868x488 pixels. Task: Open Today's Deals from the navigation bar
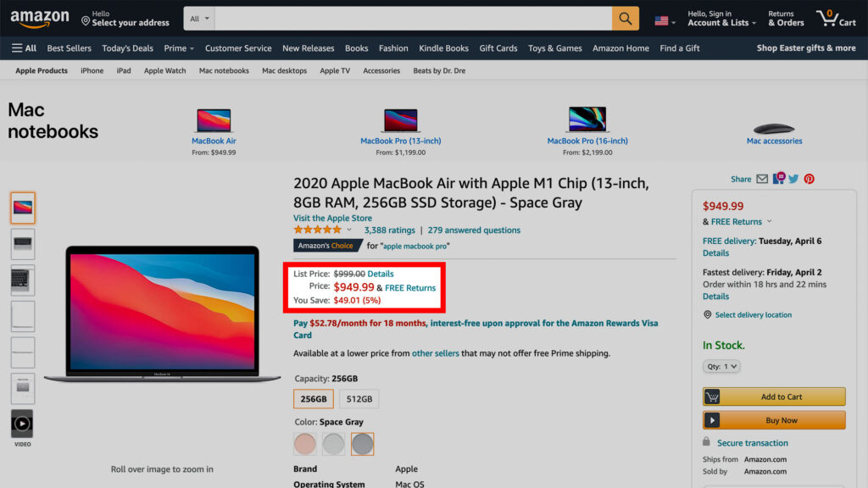pos(127,48)
